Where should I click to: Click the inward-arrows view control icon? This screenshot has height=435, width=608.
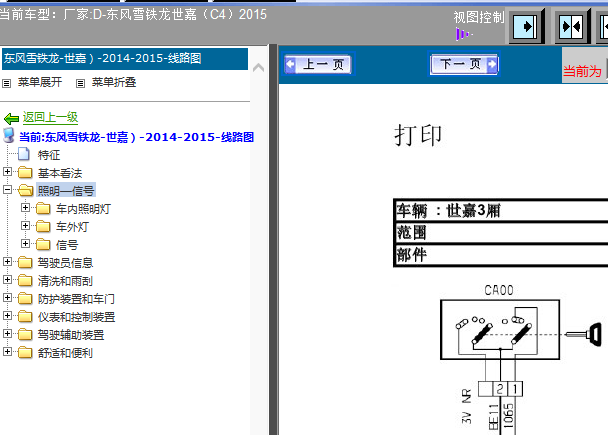tap(572, 27)
